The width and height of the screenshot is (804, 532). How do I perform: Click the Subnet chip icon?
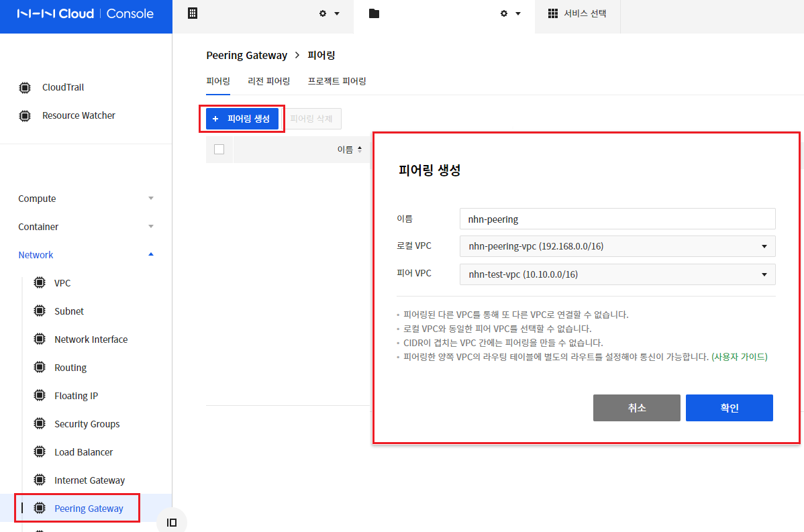(40, 311)
